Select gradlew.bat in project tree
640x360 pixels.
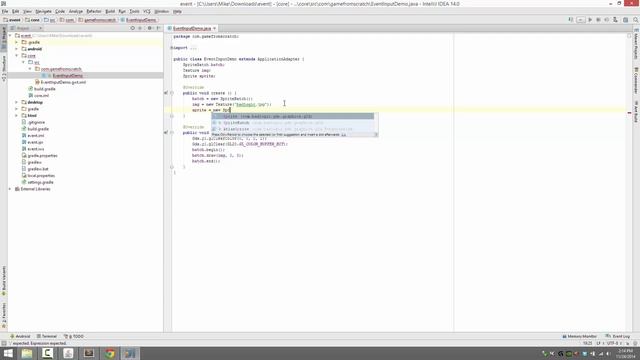(x=38, y=169)
